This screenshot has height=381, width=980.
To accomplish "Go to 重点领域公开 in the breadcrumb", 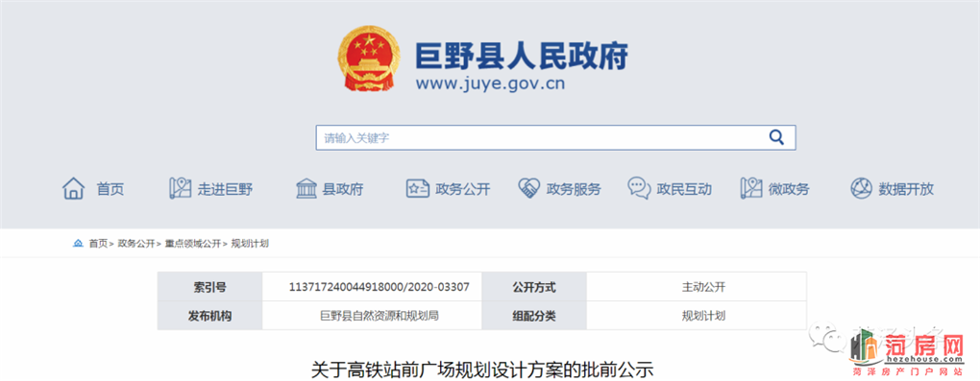I will [192, 244].
